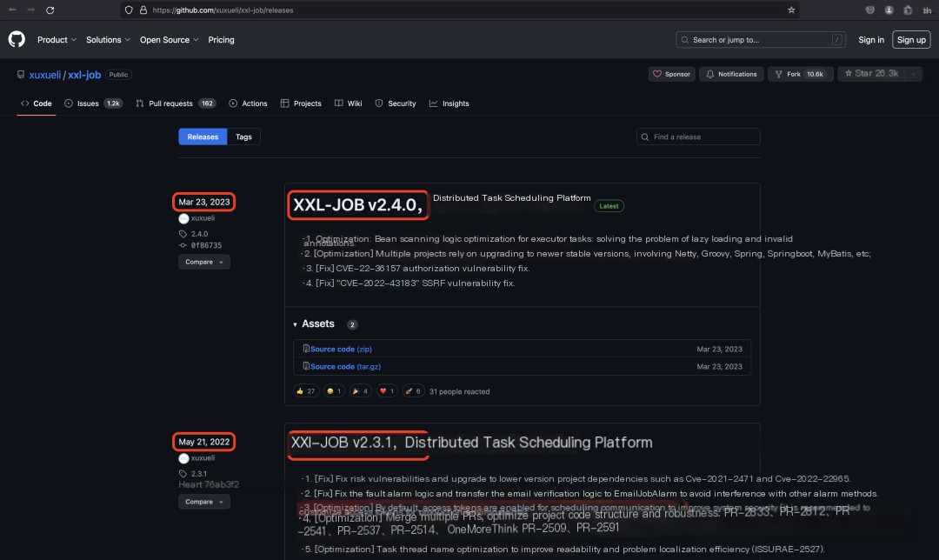Click the Pricing link

click(x=221, y=39)
